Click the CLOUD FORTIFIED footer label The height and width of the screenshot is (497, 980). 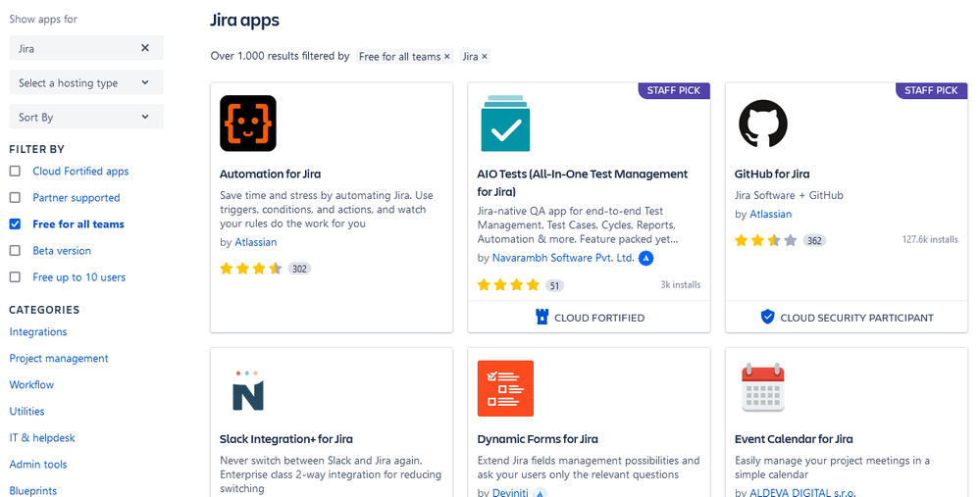[x=599, y=318]
